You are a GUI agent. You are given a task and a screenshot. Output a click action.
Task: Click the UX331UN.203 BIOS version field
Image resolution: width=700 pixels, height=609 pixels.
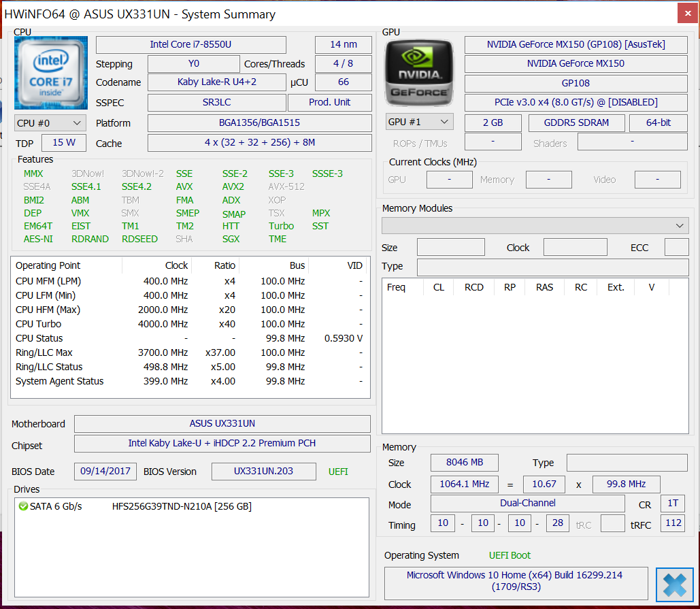[263, 472]
